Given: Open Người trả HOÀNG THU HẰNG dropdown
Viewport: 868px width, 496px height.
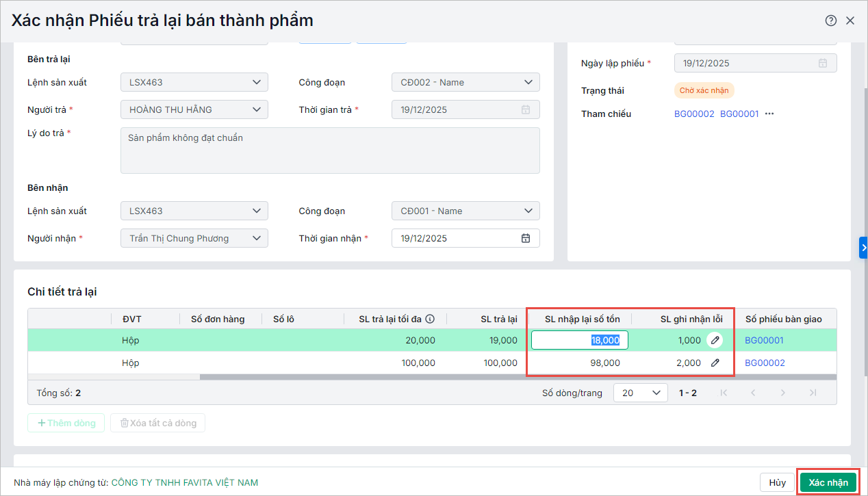Looking at the screenshot, I should click(194, 109).
